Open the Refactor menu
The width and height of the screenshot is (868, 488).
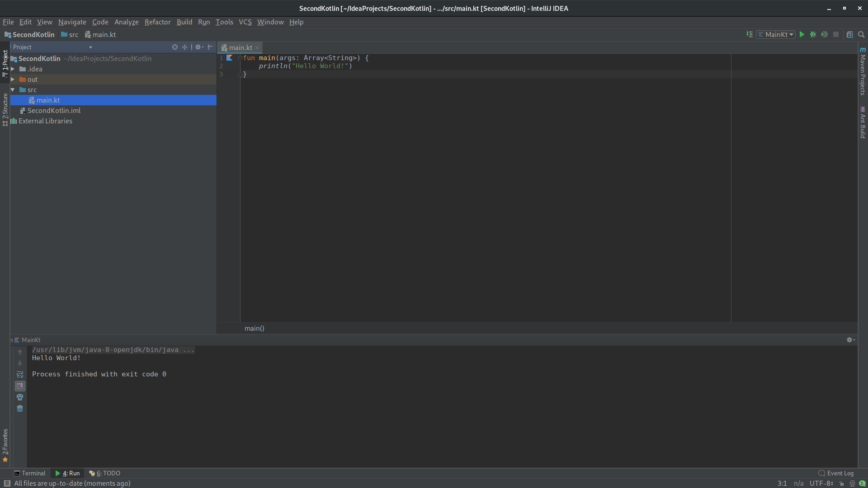157,22
